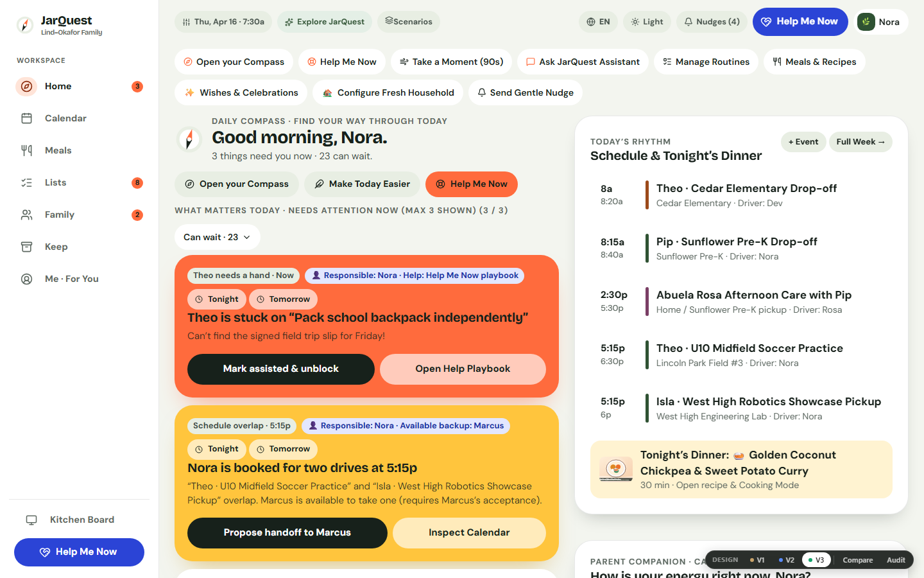Click the + Event button
This screenshot has height=578, width=924.
pyautogui.click(x=803, y=142)
